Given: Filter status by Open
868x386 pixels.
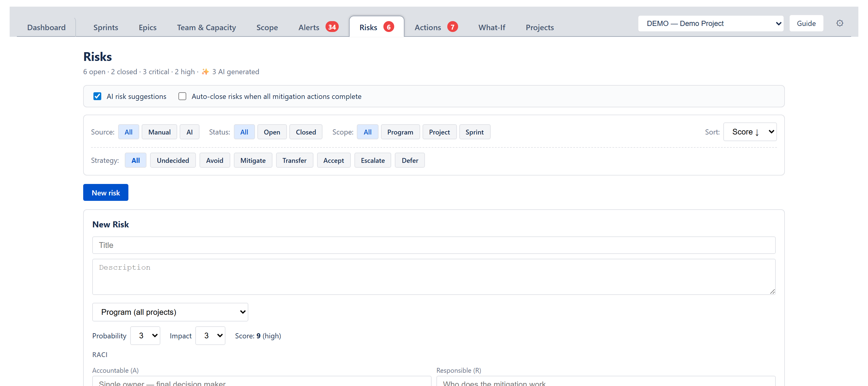Looking at the screenshot, I should (272, 132).
